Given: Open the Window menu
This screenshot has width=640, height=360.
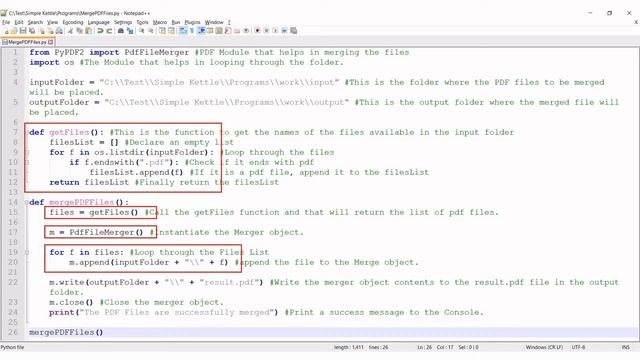Looking at the screenshot, I should (x=214, y=22).
